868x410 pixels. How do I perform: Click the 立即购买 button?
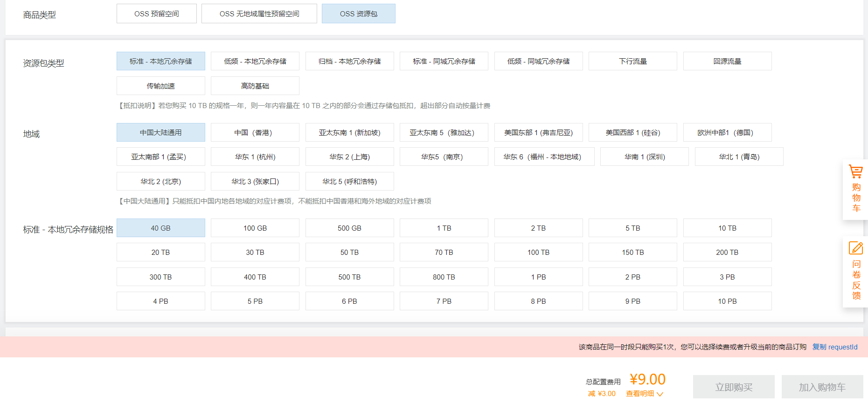[733, 387]
